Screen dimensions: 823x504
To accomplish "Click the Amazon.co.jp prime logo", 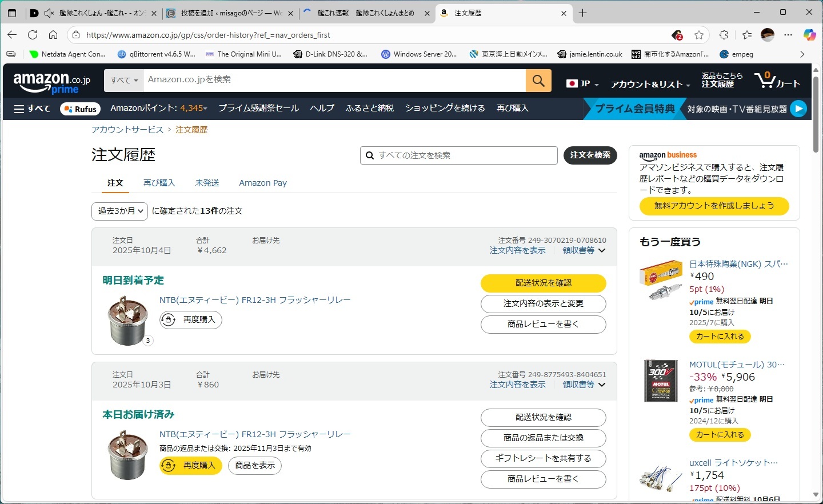I will [x=51, y=83].
